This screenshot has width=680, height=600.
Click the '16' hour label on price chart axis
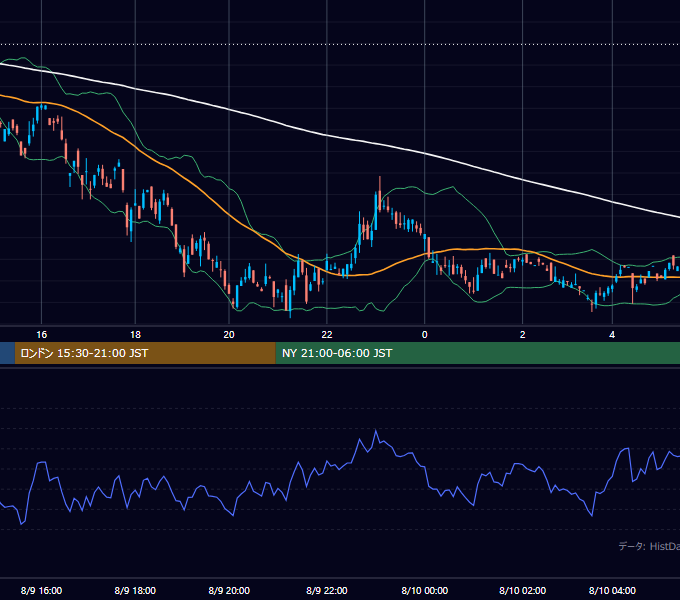[42, 335]
